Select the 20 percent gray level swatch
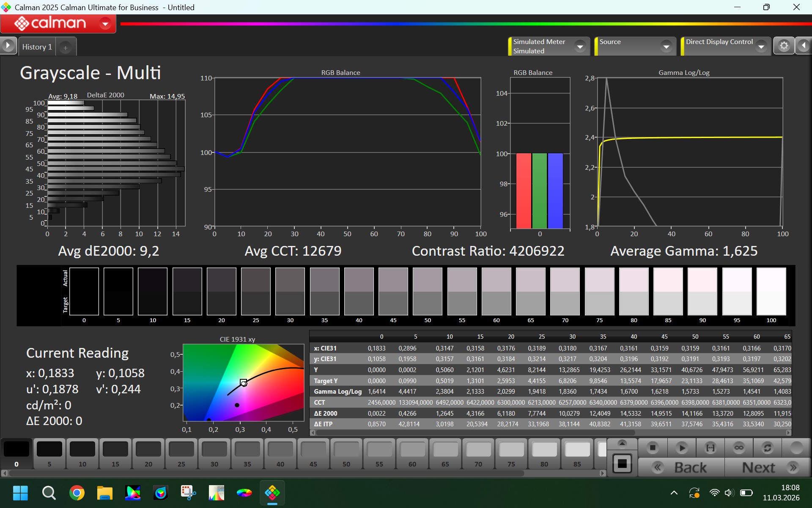The width and height of the screenshot is (812, 508). tap(148, 453)
